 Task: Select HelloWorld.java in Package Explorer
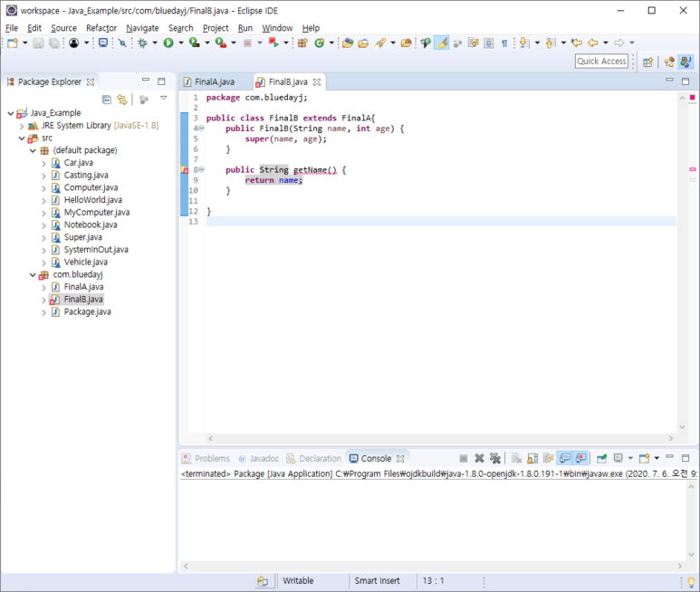pyautogui.click(x=93, y=200)
